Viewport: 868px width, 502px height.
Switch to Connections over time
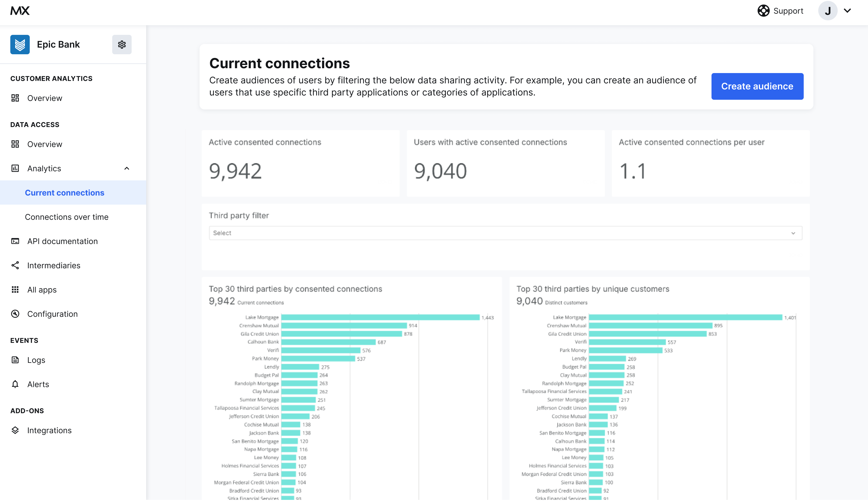(x=67, y=217)
